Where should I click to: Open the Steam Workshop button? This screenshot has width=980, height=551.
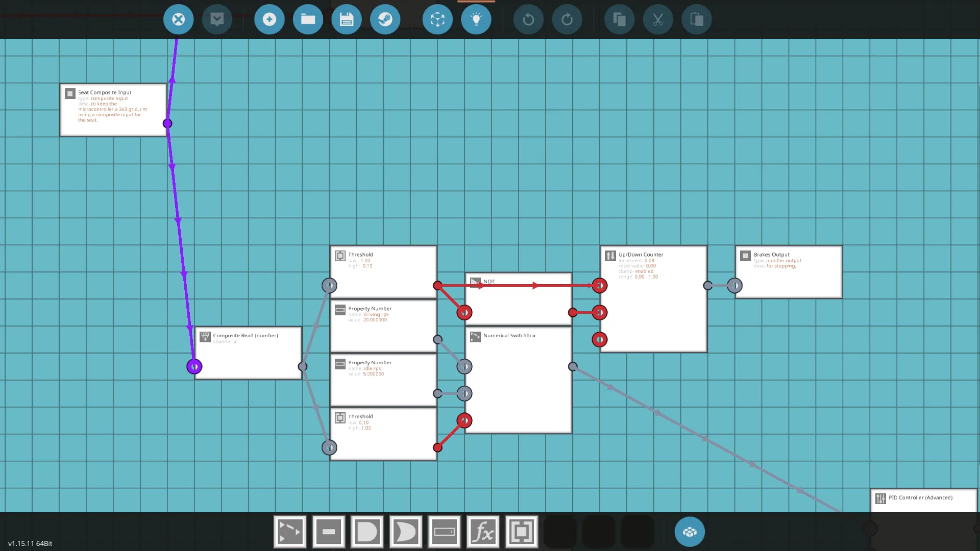[x=385, y=19]
